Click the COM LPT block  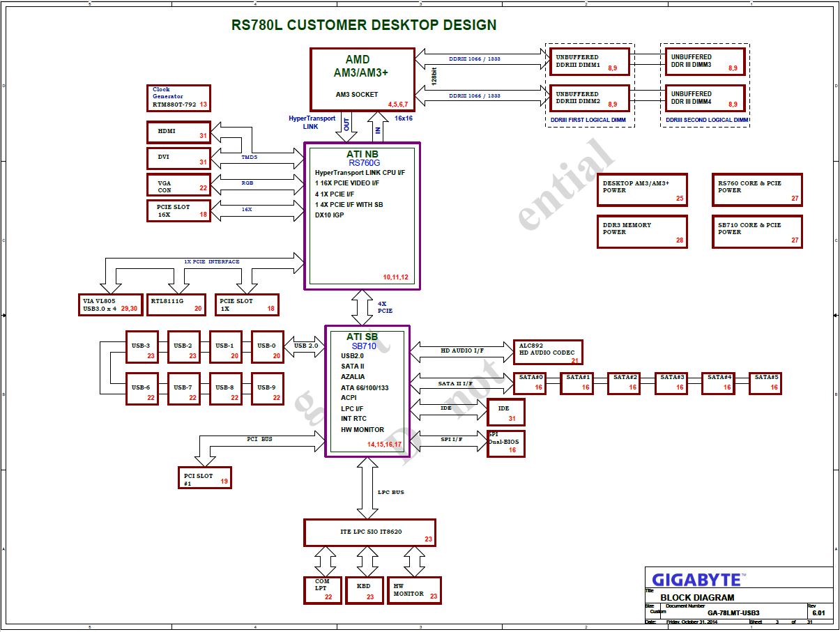[x=323, y=590]
